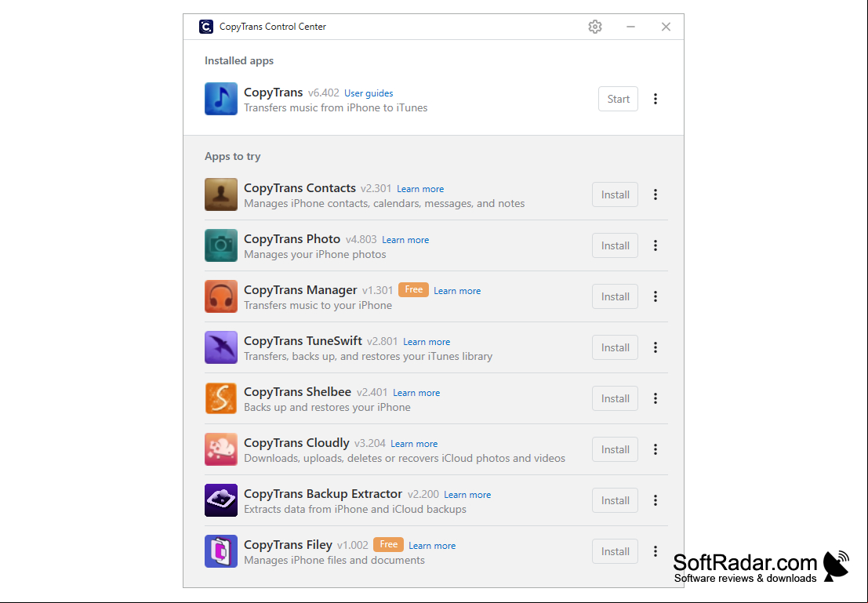Close the CopyTrans Control Center window

[666, 27]
